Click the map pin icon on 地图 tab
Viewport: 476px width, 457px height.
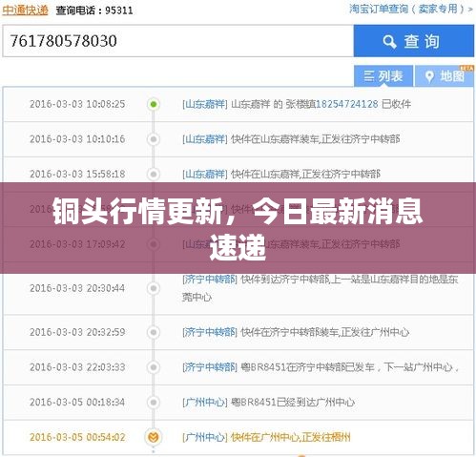tap(429, 76)
